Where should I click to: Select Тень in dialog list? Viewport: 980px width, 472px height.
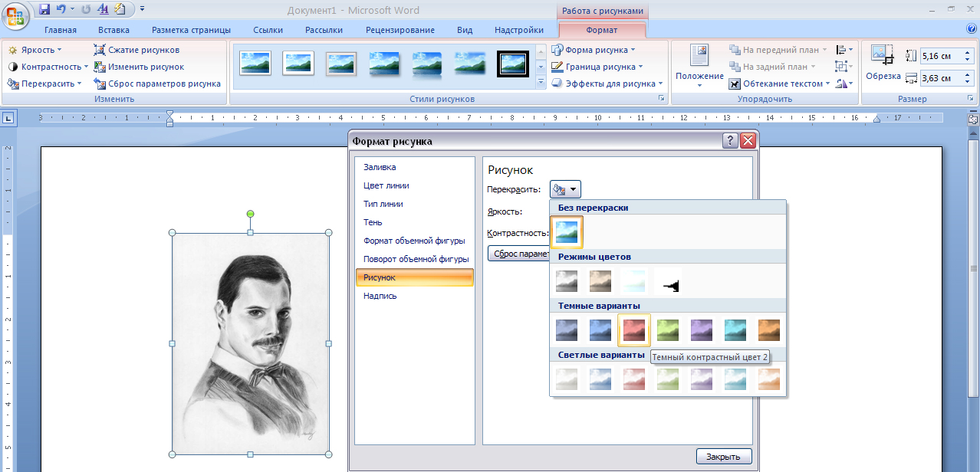point(415,222)
